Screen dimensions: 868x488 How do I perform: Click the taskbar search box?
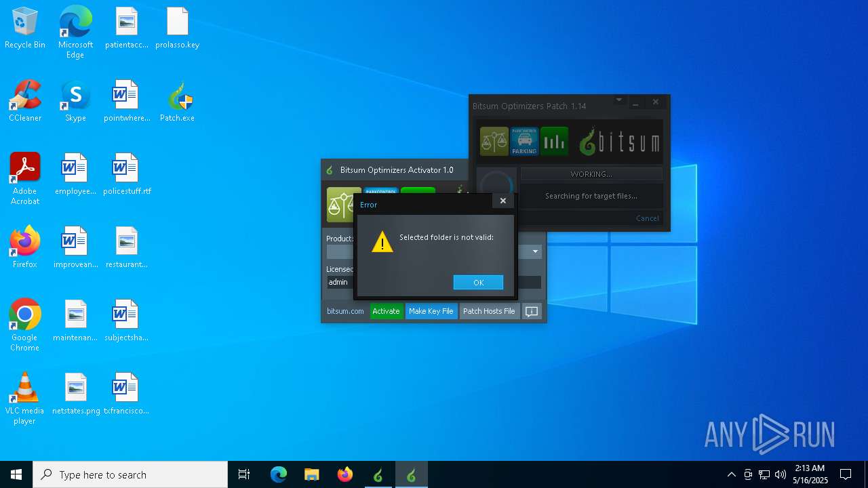130,474
